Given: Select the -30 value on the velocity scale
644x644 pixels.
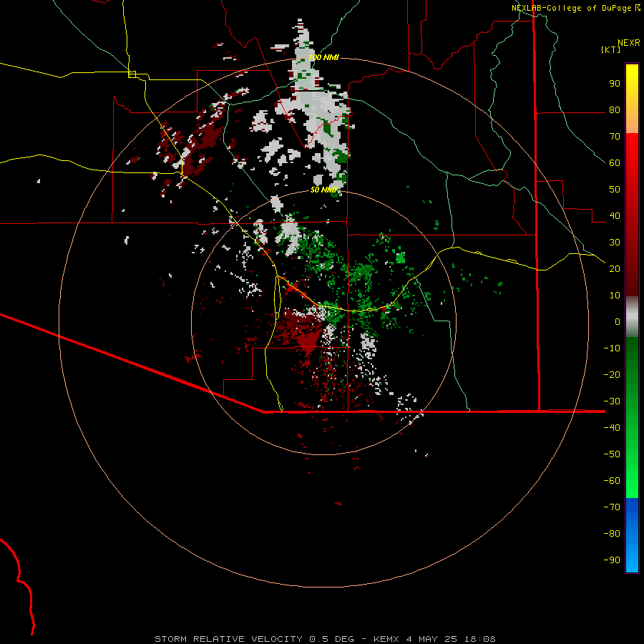Looking at the screenshot, I should (x=612, y=401).
